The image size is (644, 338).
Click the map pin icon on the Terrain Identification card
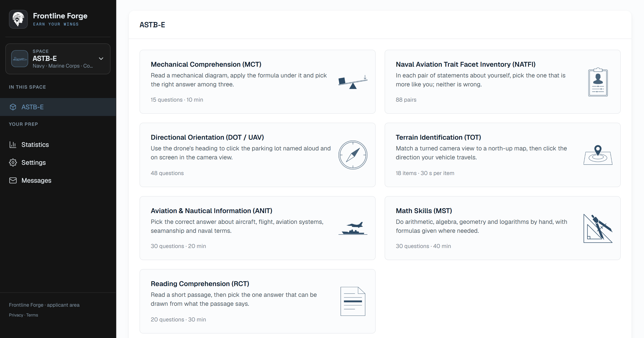pos(598,155)
